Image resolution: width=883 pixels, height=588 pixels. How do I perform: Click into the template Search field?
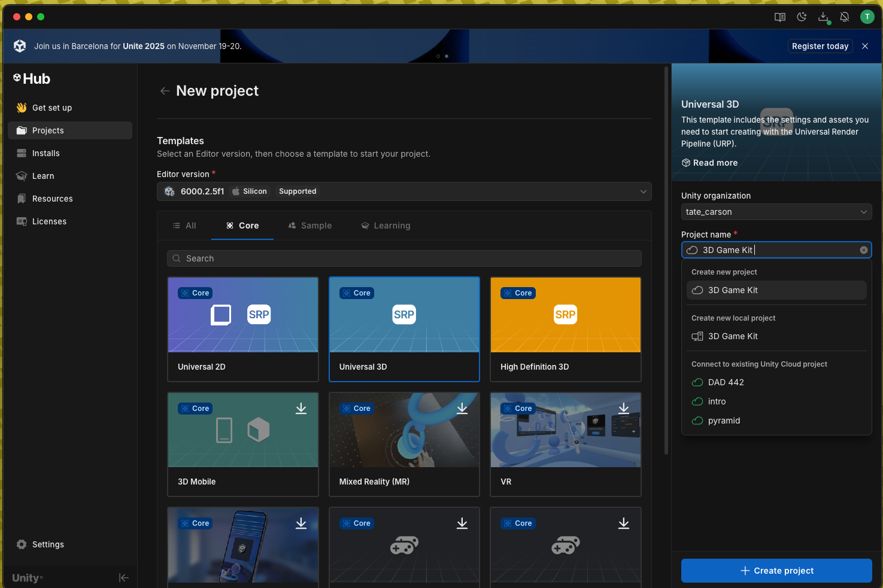coord(404,258)
